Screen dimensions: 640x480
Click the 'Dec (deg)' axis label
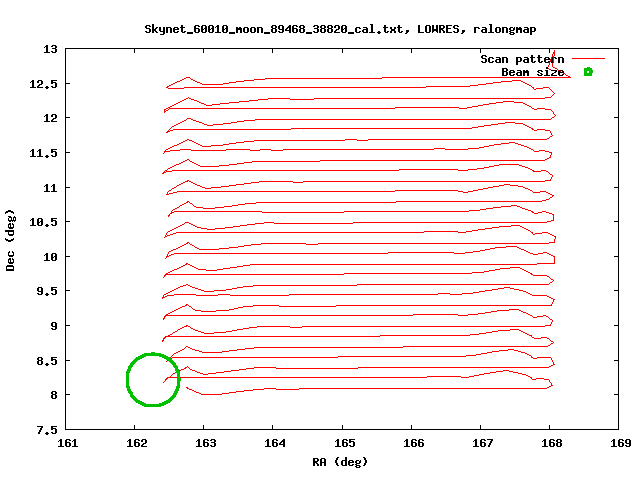[x=10, y=240]
